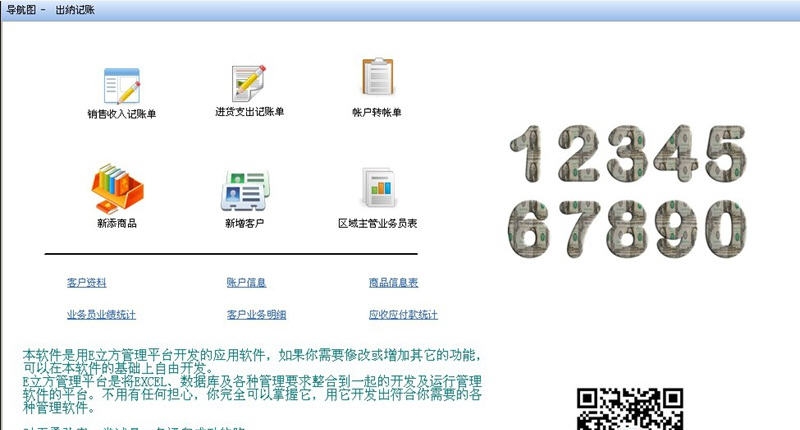The width and height of the screenshot is (800, 430).
Task: Click the 导航图 - 出纳记账 title bar
Action: [400, 10]
